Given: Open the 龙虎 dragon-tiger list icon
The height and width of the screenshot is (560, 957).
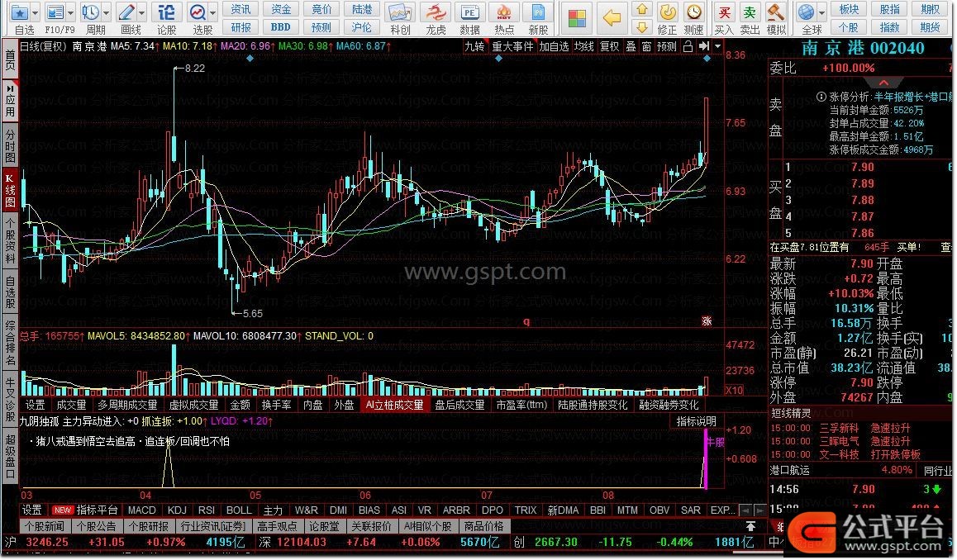Looking at the screenshot, I should click(436, 12).
